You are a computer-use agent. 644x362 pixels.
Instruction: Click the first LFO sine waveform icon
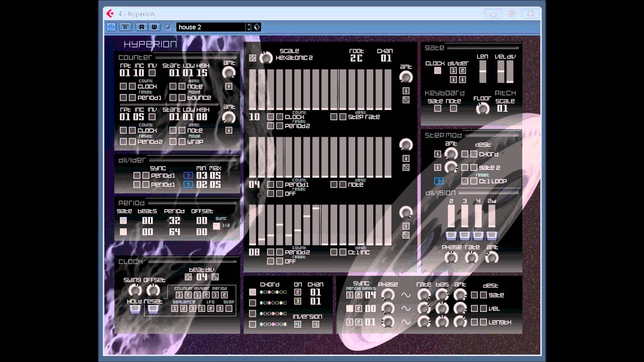tap(406, 295)
